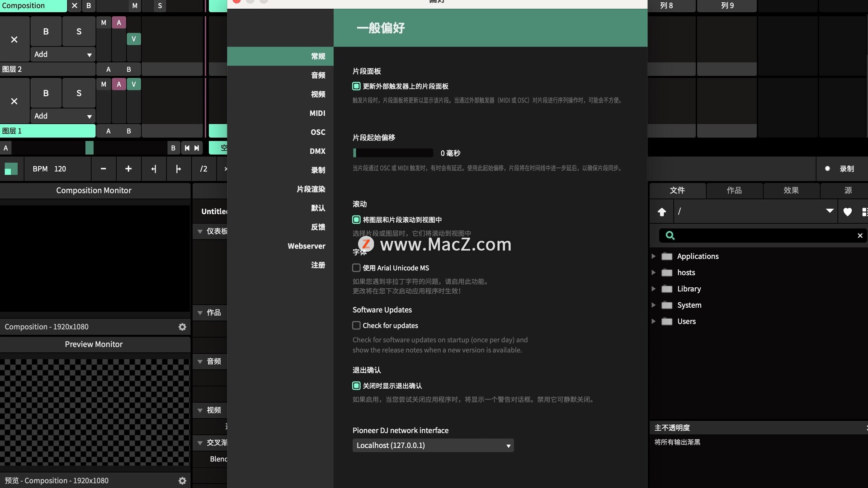Expand the Applications folder
This screenshot has height=488, width=868.
(653, 256)
